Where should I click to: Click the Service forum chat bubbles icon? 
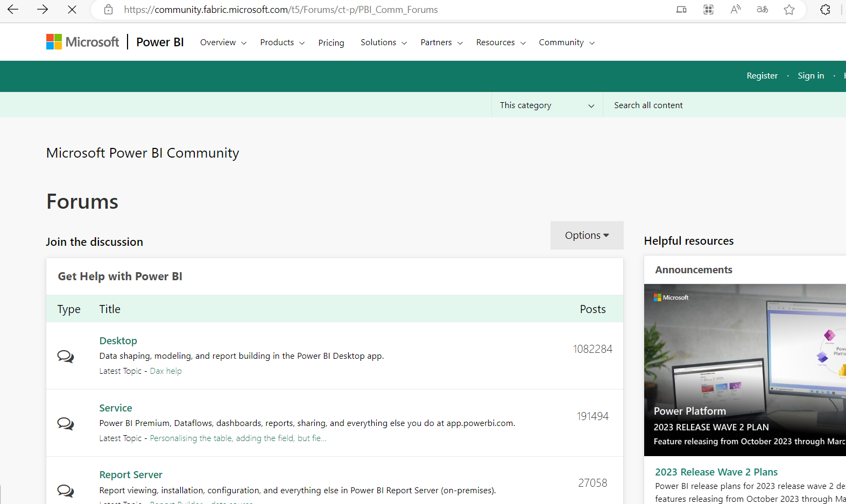pos(66,423)
